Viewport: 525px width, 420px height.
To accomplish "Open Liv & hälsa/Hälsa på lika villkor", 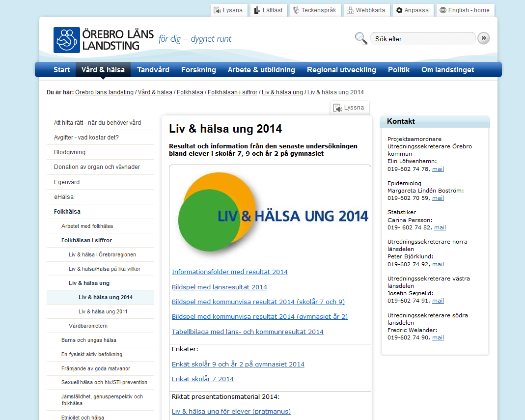I will (x=101, y=269).
